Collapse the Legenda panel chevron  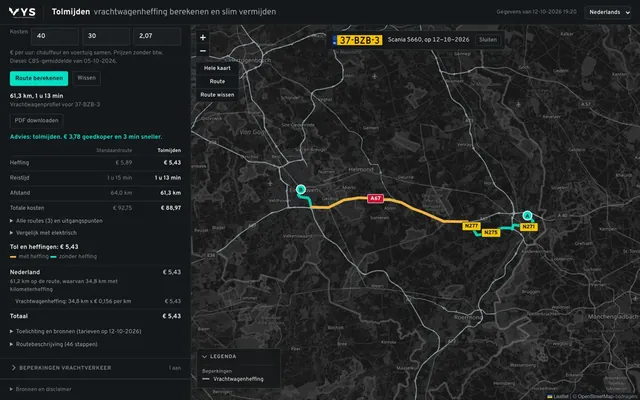click(204, 356)
